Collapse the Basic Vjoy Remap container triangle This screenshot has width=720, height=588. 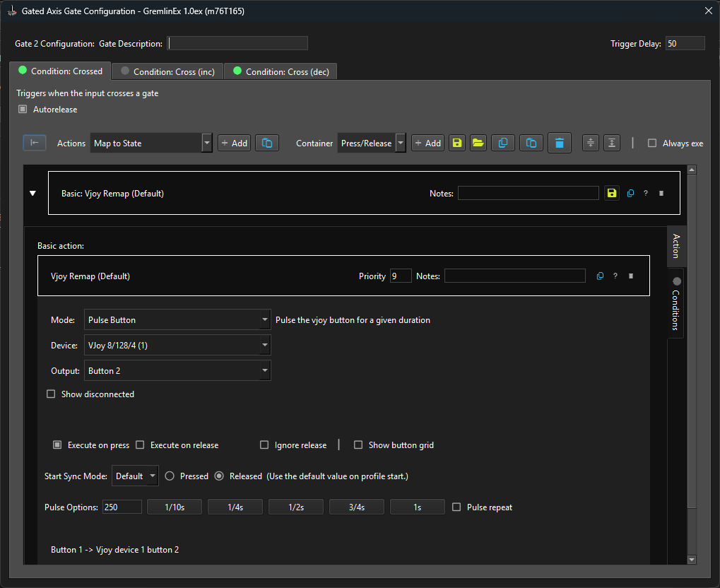33,193
